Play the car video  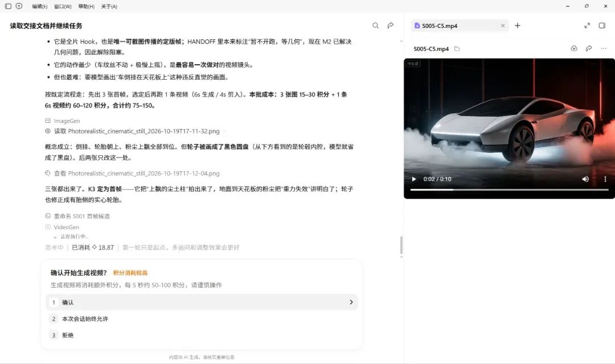tap(414, 179)
